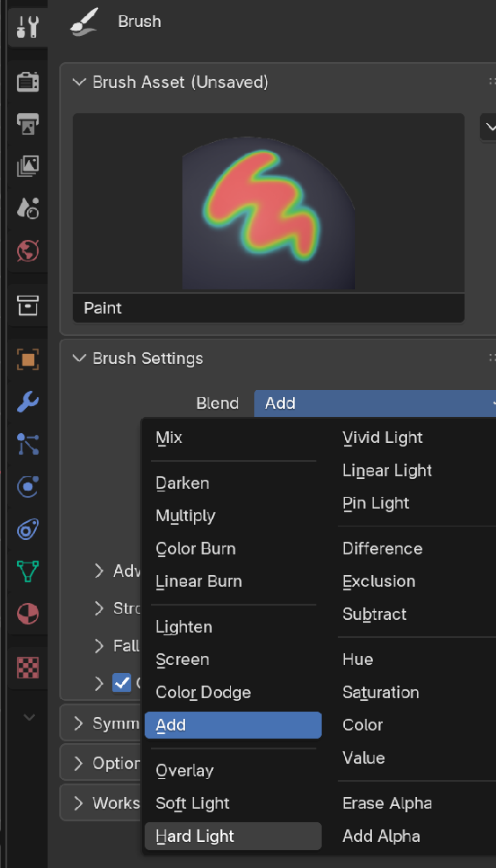Viewport: 496px width, 868px height.
Task: Collapse the Brush Asset panel
Action: tap(80, 83)
